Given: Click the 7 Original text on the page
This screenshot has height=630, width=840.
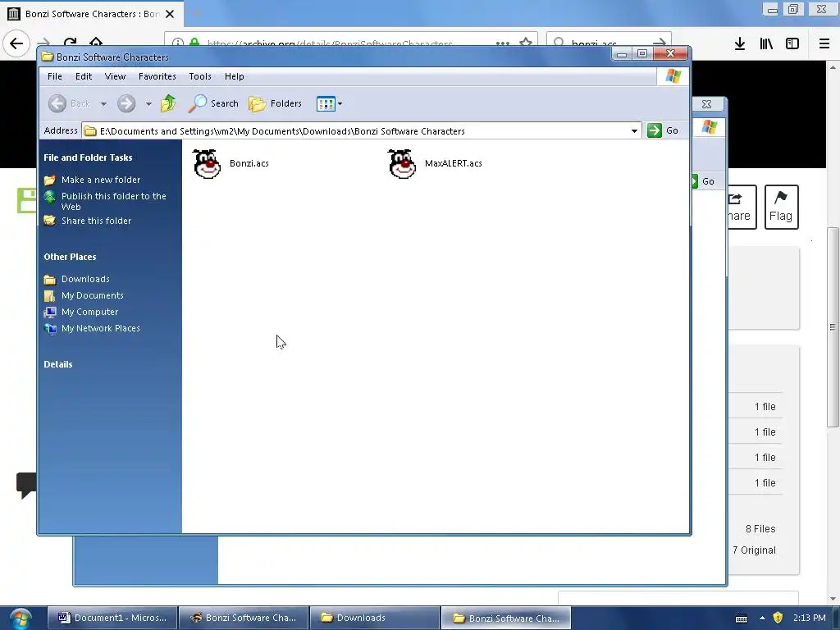Looking at the screenshot, I should (x=755, y=550).
